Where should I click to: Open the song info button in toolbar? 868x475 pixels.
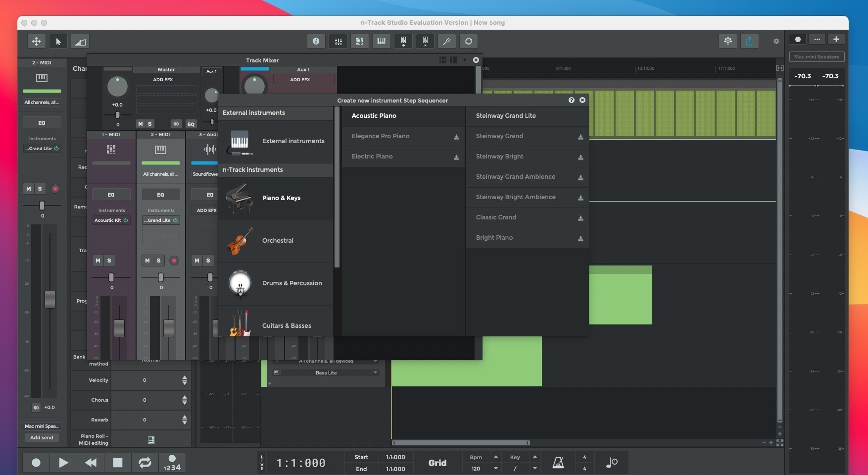pos(316,41)
